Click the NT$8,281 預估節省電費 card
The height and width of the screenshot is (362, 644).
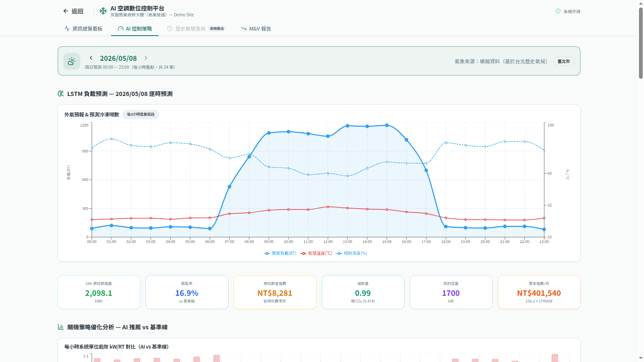275,292
